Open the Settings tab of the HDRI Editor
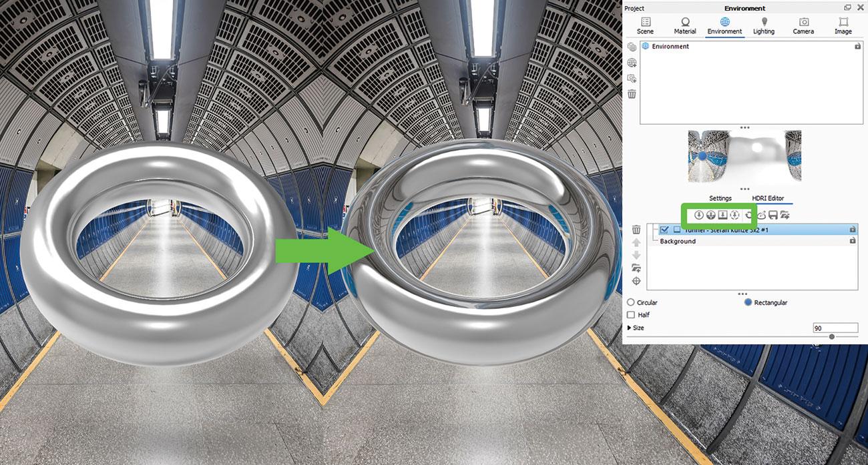Viewport: 868px width, 465px height. coord(720,198)
